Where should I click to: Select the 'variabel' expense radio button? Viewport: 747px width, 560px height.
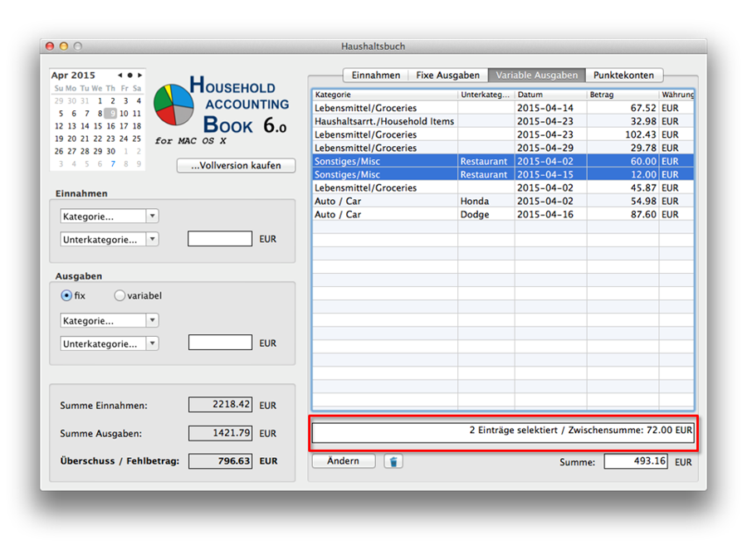pos(120,295)
